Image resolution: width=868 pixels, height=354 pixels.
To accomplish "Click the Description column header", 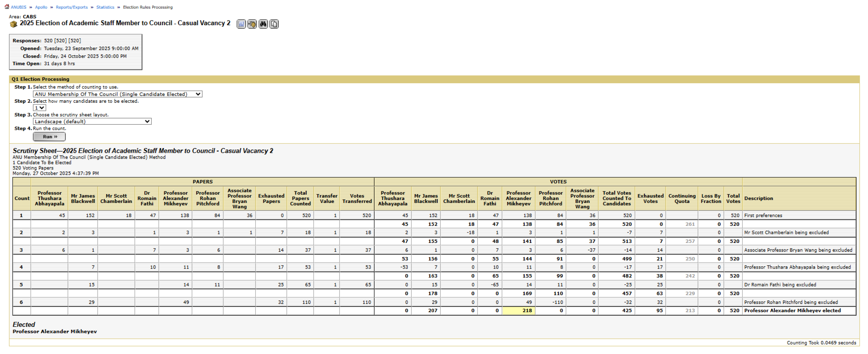I will coord(758,198).
